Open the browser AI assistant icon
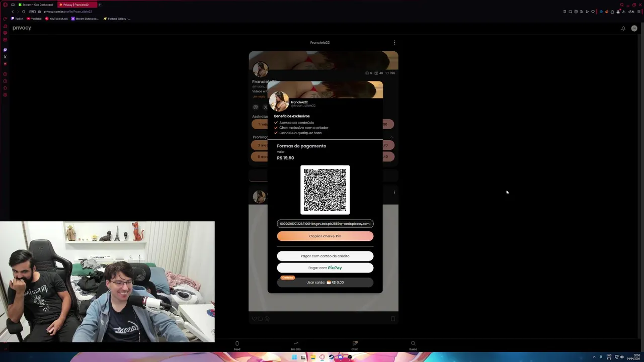 [x=632, y=12]
